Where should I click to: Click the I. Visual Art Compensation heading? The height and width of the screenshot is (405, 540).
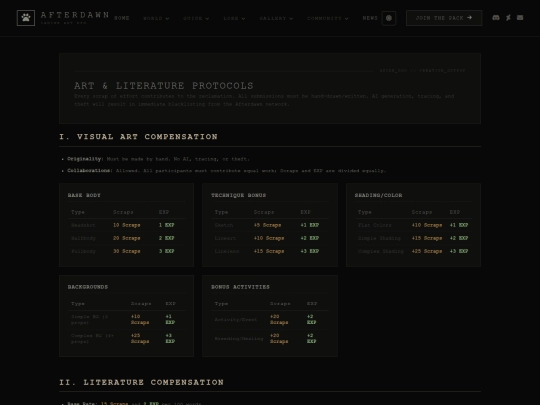[x=138, y=137]
